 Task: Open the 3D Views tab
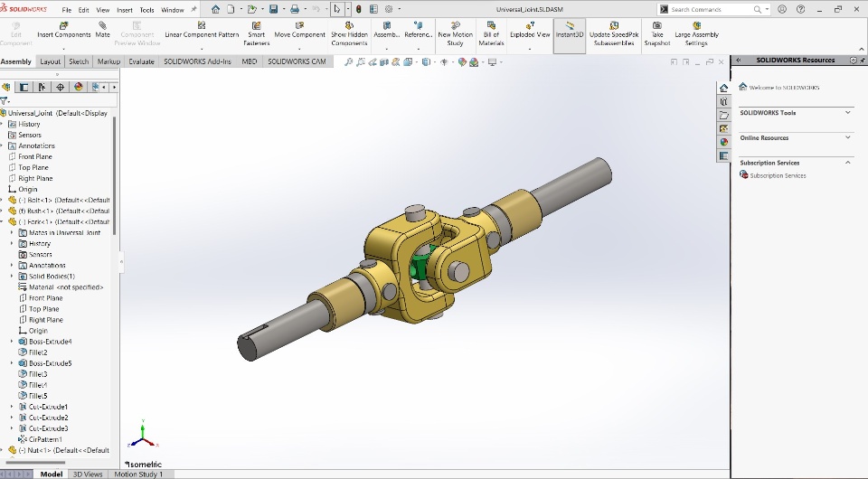click(x=88, y=474)
